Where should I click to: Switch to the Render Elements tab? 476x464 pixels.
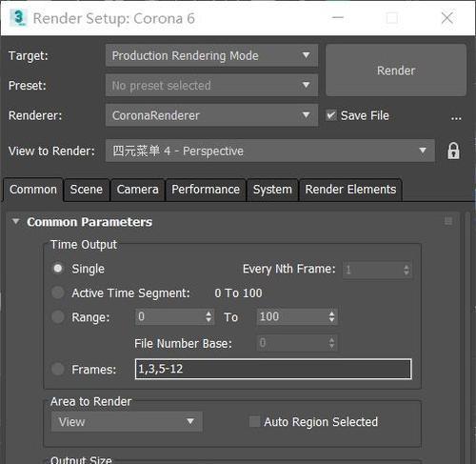350,190
